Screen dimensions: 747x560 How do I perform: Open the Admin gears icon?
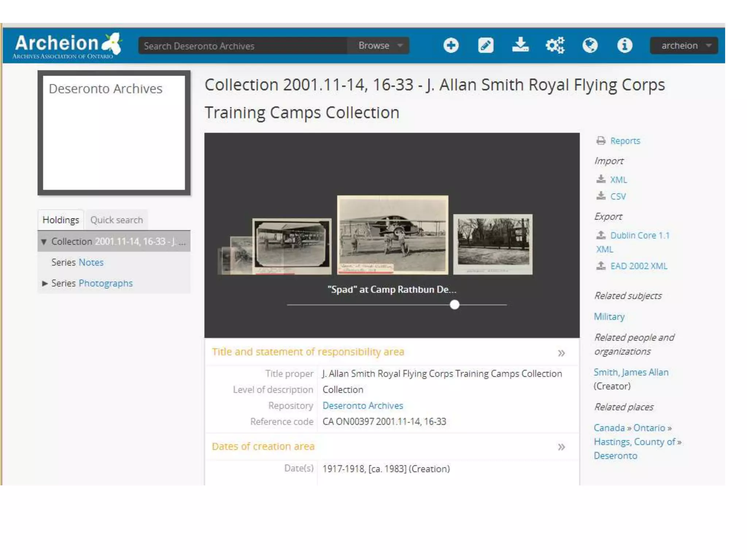pyautogui.click(x=555, y=46)
